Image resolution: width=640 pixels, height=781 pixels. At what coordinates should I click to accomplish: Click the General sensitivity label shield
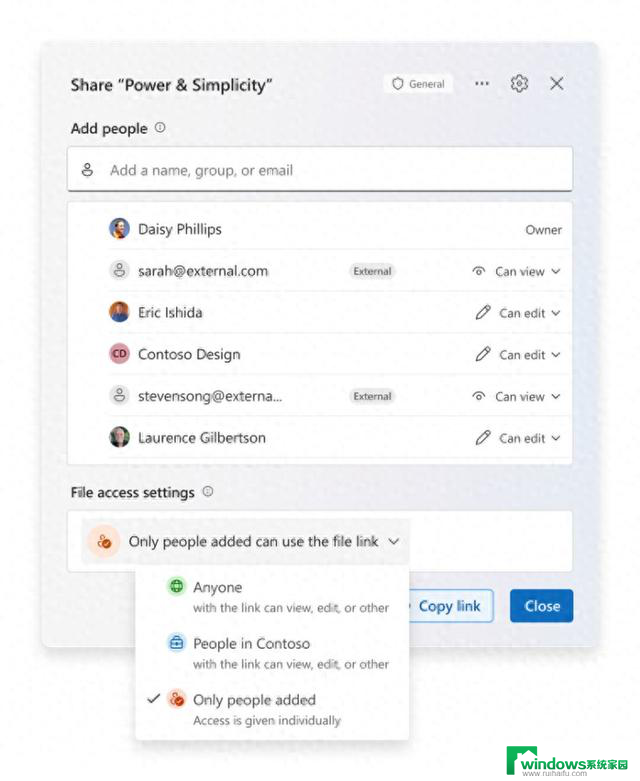pyautogui.click(x=418, y=84)
